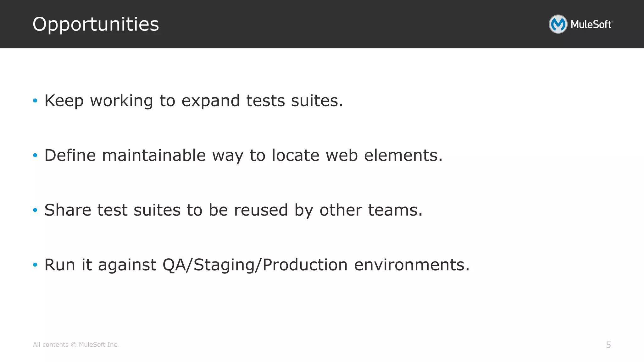This screenshot has width=644, height=362.
Task: Click the words 'other teams' in third bullet
Action: (371, 210)
